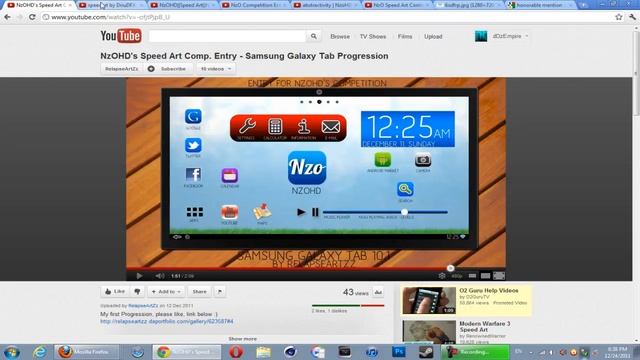Image resolution: width=640 pixels, height=360 pixels.
Task: Open the jpg image tab
Action: click(x=469, y=5)
